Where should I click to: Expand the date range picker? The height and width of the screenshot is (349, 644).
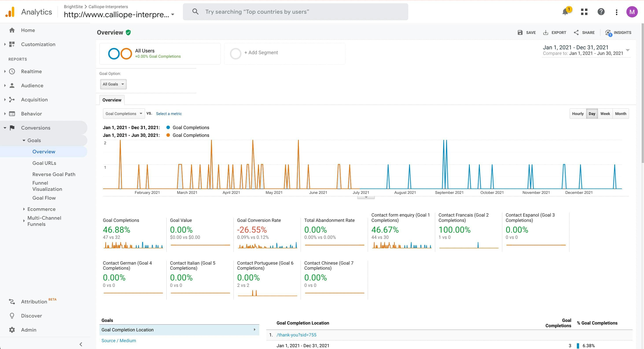[627, 50]
